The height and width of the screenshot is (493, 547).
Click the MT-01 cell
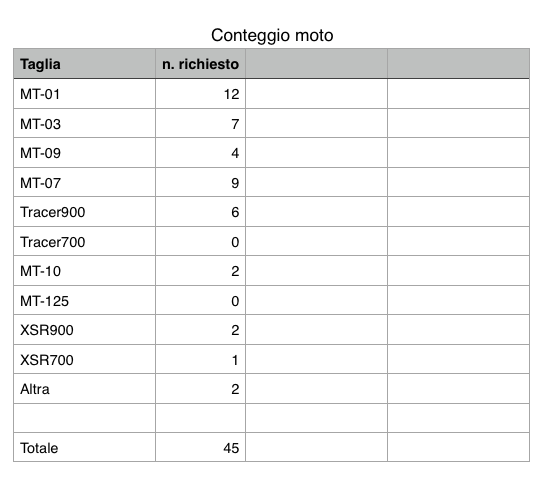(84, 94)
